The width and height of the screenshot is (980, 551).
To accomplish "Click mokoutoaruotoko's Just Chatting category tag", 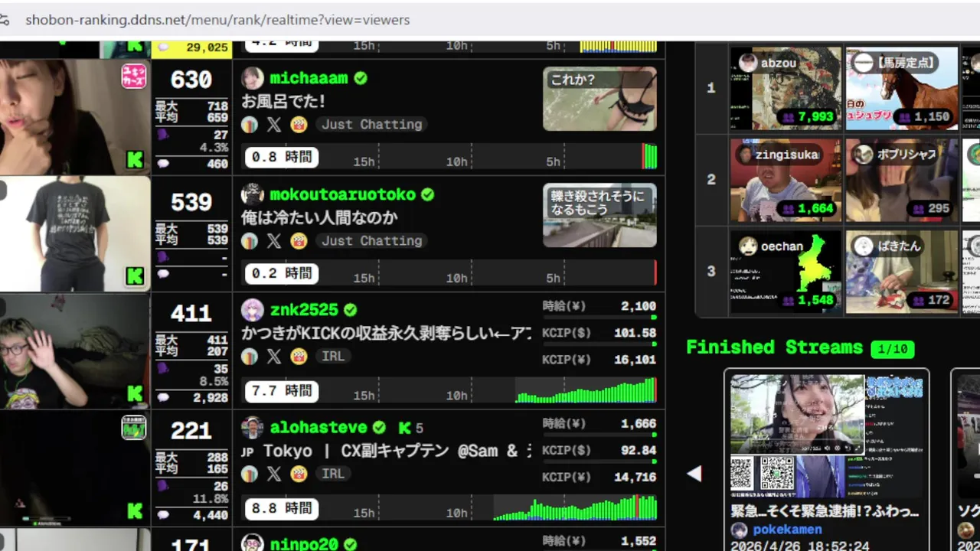I will (371, 240).
